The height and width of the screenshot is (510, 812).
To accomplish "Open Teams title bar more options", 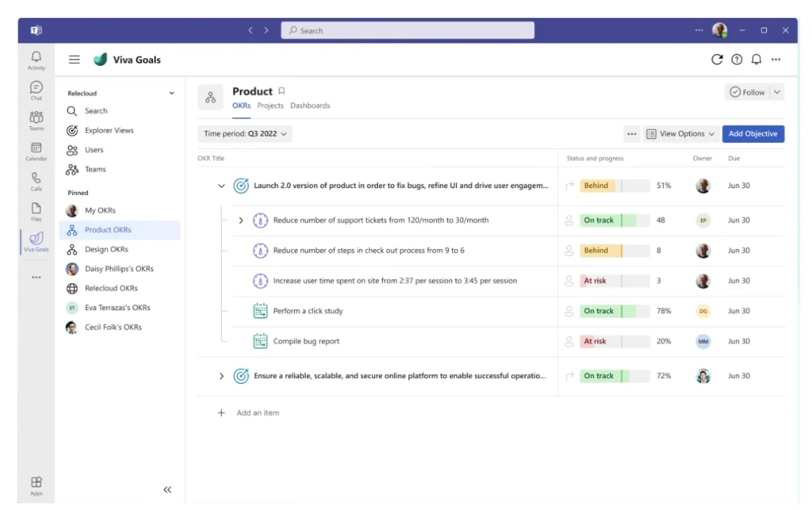I will 698,30.
